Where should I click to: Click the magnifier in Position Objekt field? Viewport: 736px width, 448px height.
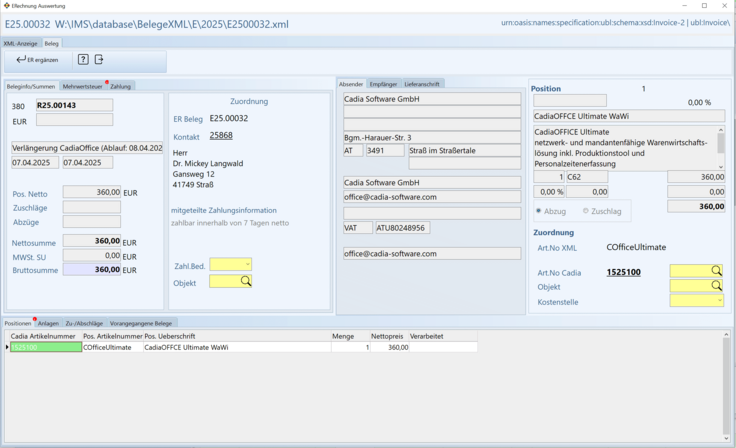[x=716, y=285]
